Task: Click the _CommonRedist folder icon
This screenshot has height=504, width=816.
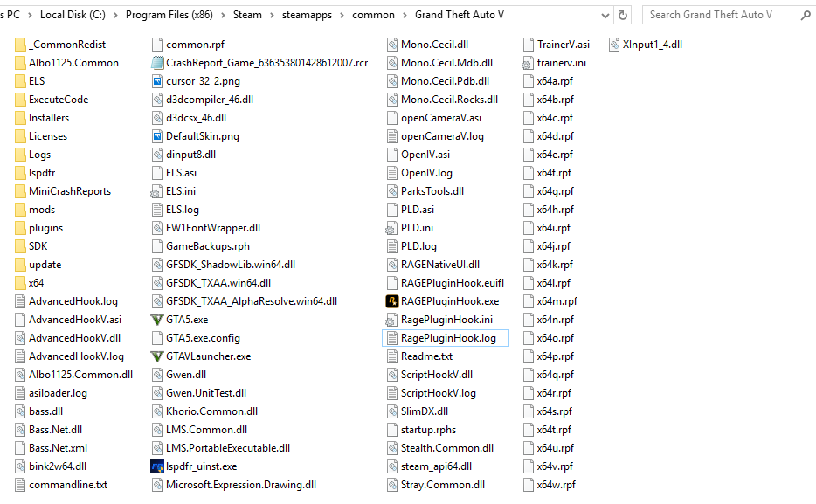Action: pyautogui.click(x=20, y=45)
